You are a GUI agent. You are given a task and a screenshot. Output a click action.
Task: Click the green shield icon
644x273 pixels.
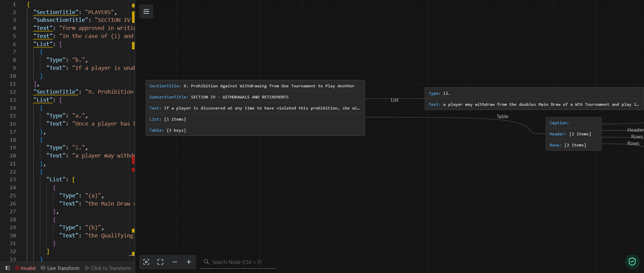point(632,262)
